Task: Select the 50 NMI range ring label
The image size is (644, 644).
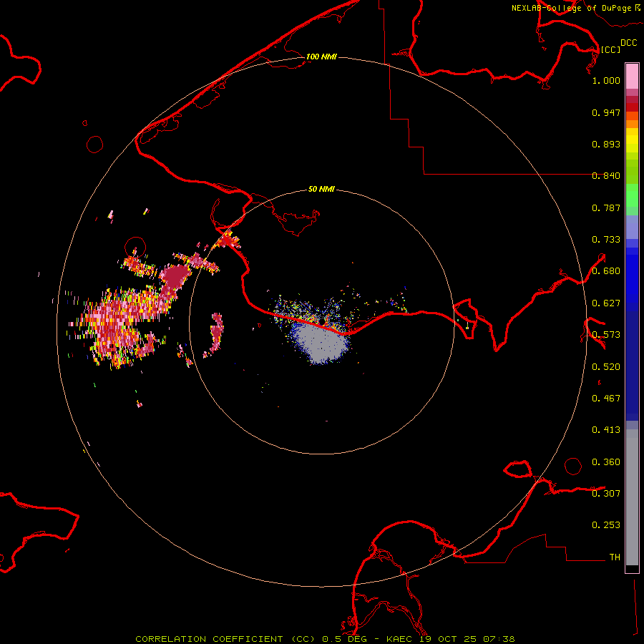Action: pyautogui.click(x=321, y=189)
